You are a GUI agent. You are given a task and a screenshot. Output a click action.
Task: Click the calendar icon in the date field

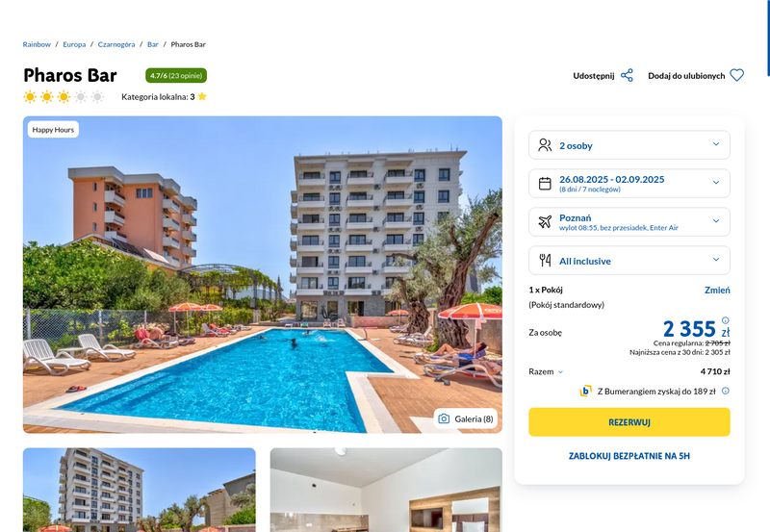(545, 184)
